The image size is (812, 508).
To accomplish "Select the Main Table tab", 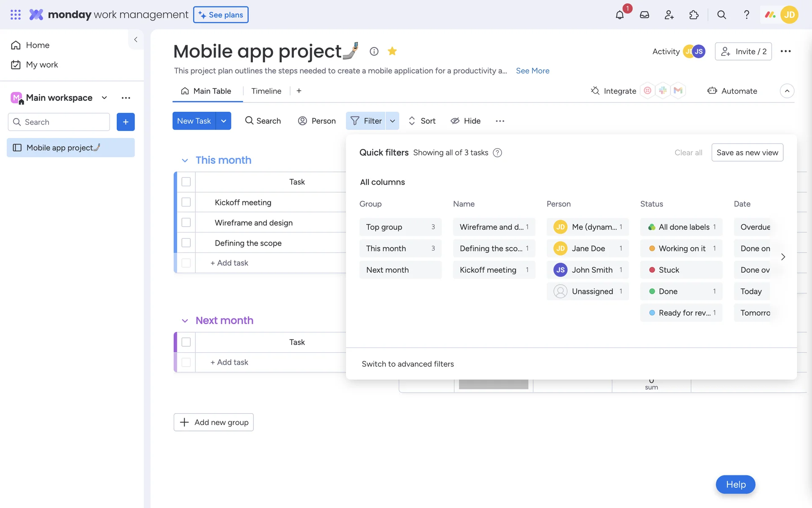I will 206,91.
